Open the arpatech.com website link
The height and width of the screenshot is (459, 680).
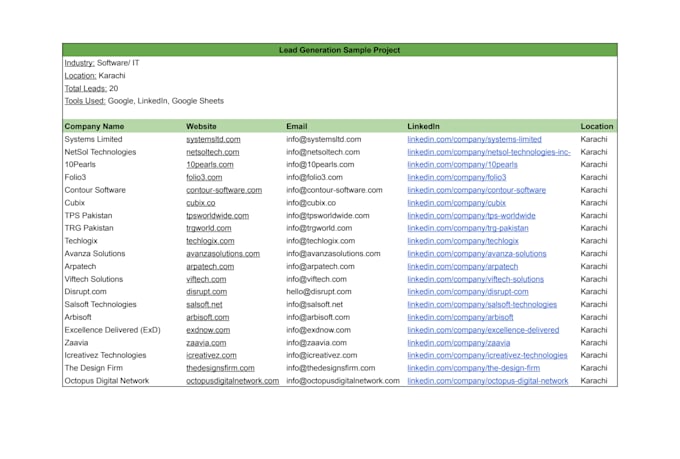210,266
